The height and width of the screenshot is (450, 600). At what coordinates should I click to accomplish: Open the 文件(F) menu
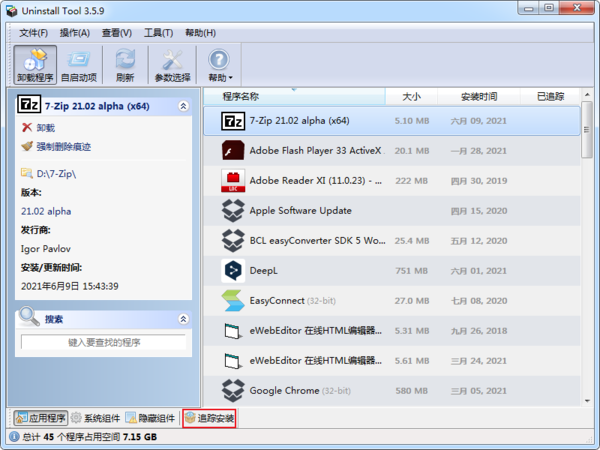tap(34, 33)
